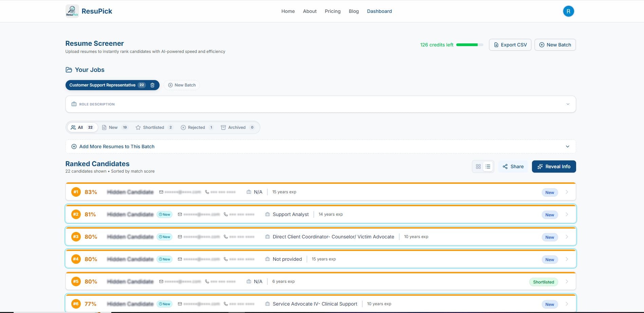Click the '14 years exp' text

(x=331, y=214)
